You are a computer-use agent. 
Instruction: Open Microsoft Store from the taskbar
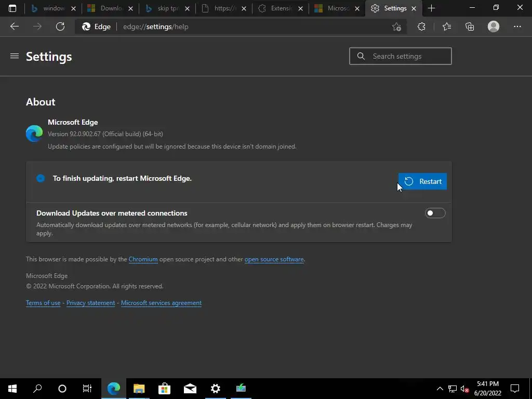164,389
